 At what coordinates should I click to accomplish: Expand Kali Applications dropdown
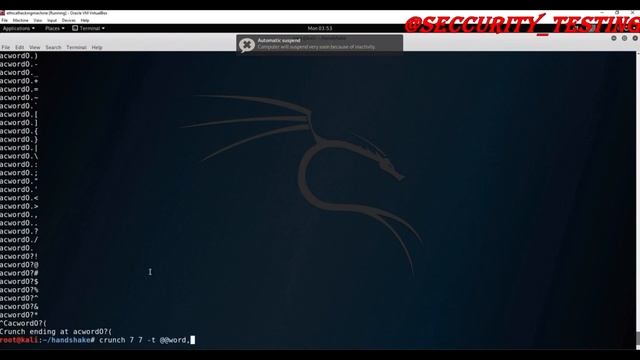18,28
